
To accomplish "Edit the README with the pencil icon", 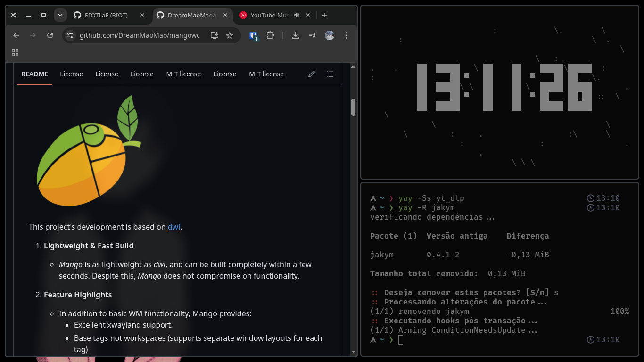I will (x=312, y=74).
